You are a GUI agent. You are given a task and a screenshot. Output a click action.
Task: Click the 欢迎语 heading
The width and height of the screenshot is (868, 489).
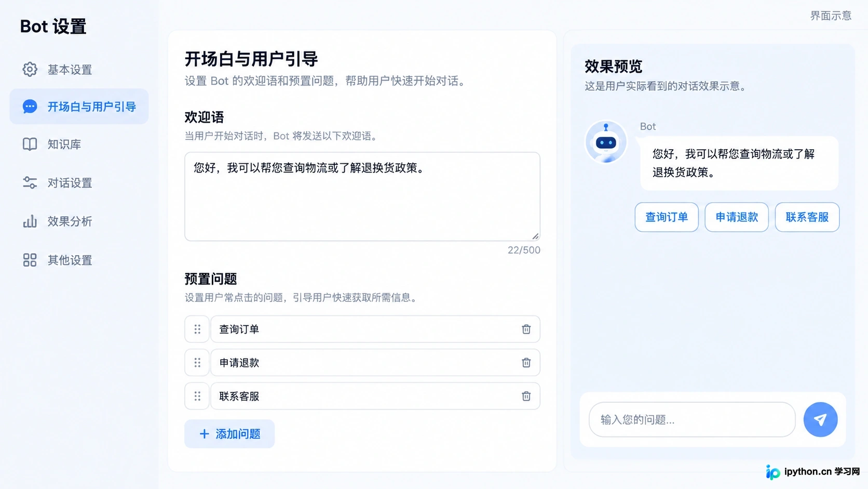(x=204, y=117)
